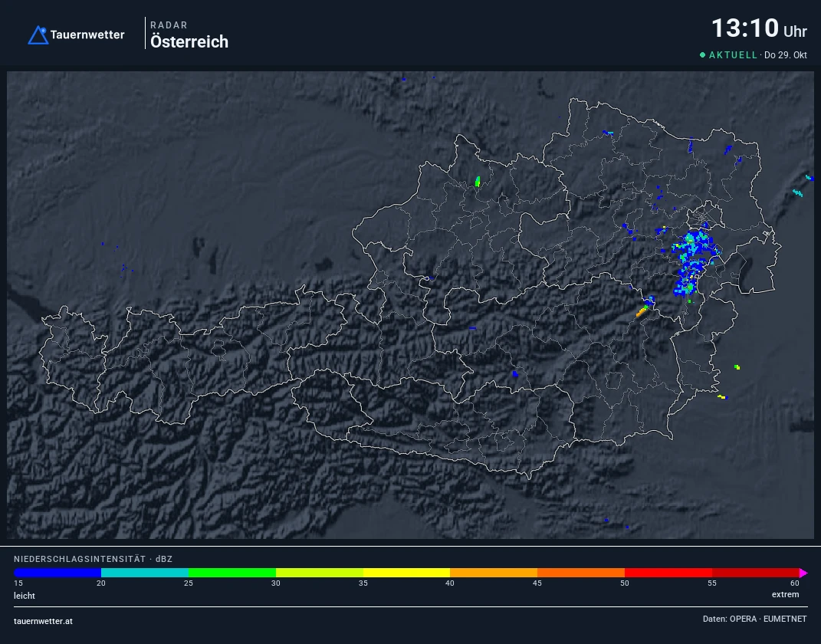Click the dark blue 15–20 dBZ swatch
Screen dimensions: 821x644
[x=57, y=573]
